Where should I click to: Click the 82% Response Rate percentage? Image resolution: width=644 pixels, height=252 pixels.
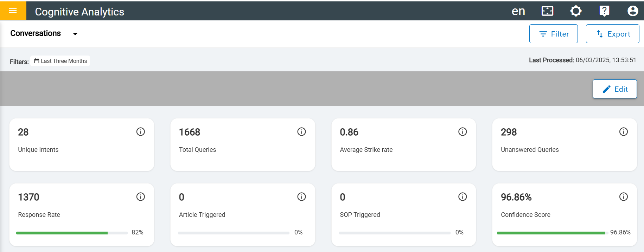tap(138, 232)
